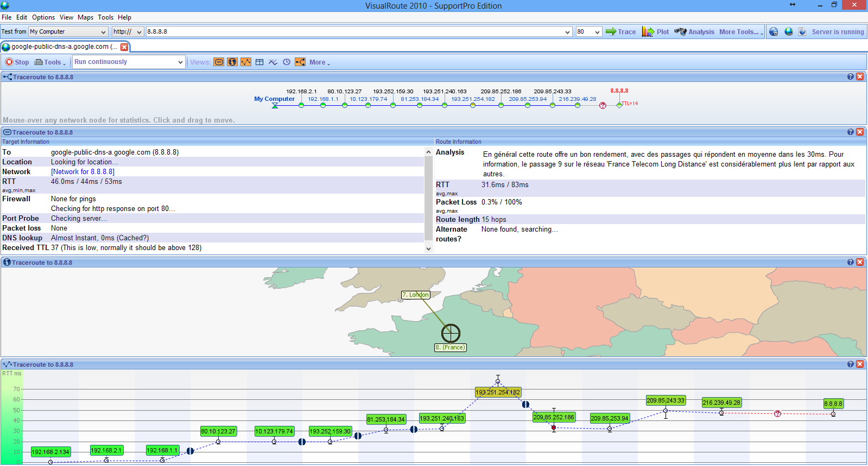Open help for the Target Information panel
The image size is (868, 466).
tap(851, 132)
